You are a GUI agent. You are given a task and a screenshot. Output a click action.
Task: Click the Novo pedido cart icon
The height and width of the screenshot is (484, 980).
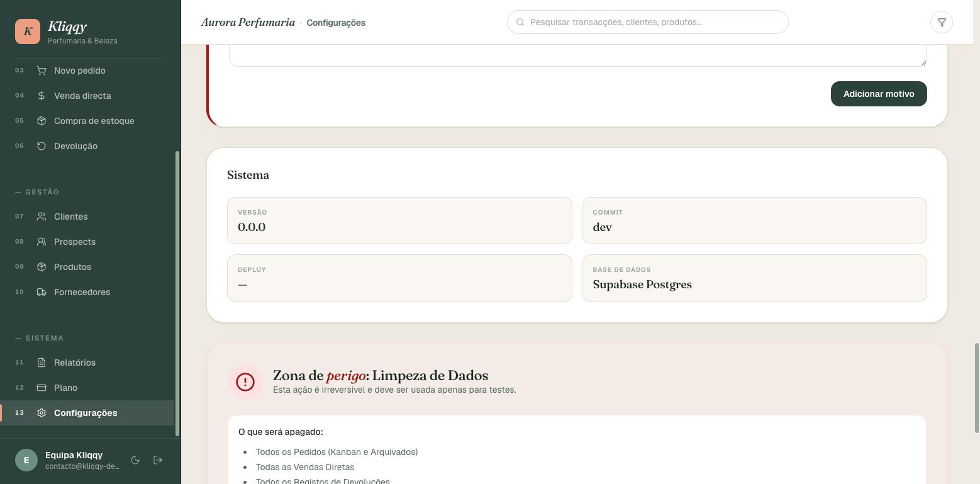click(42, 70)
